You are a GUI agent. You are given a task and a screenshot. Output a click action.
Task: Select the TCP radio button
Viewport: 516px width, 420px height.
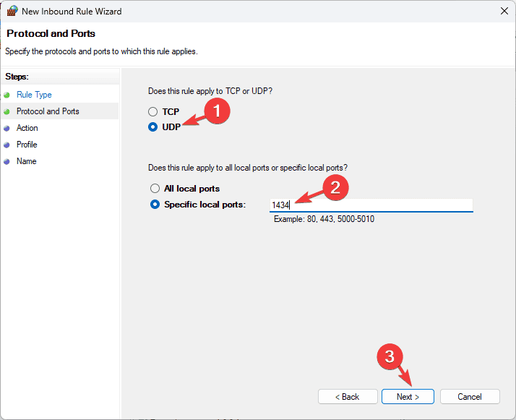point(153,112)
